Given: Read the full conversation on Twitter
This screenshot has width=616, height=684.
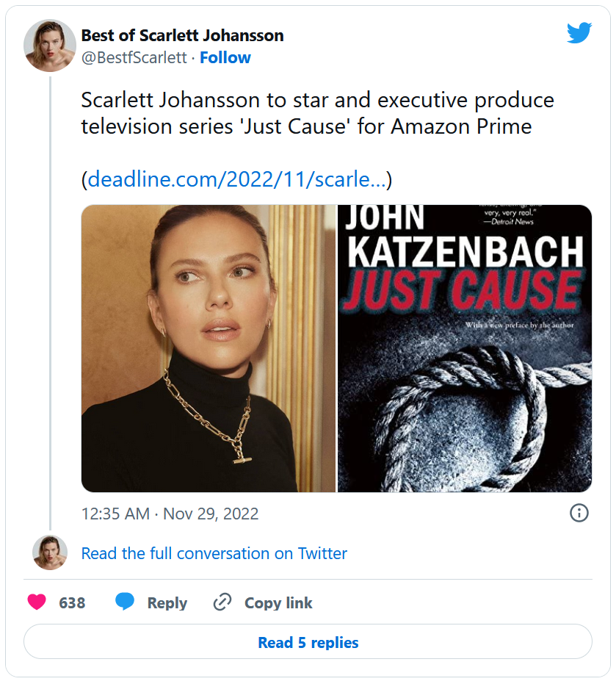Looking at the screenshot, I should pos(214,553).
